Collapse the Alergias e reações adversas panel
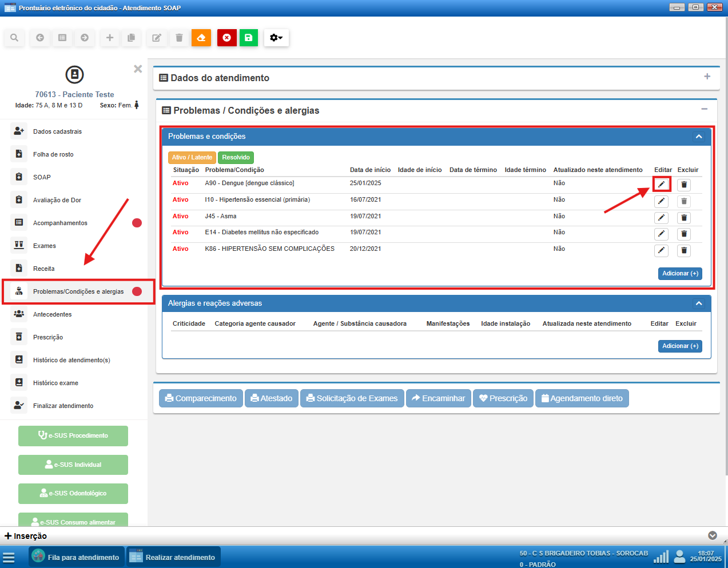 [698, 303]
